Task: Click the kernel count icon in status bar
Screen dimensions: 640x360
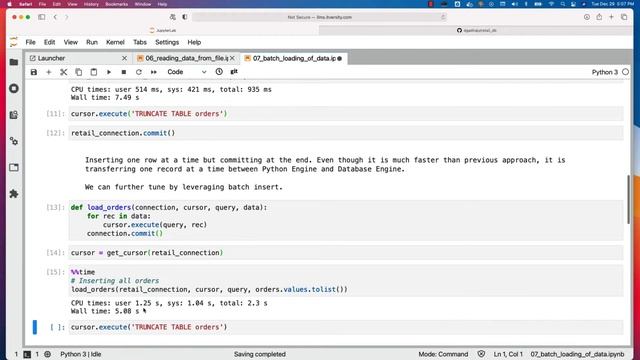Action: pyautogui.click(x=48, y=354)
